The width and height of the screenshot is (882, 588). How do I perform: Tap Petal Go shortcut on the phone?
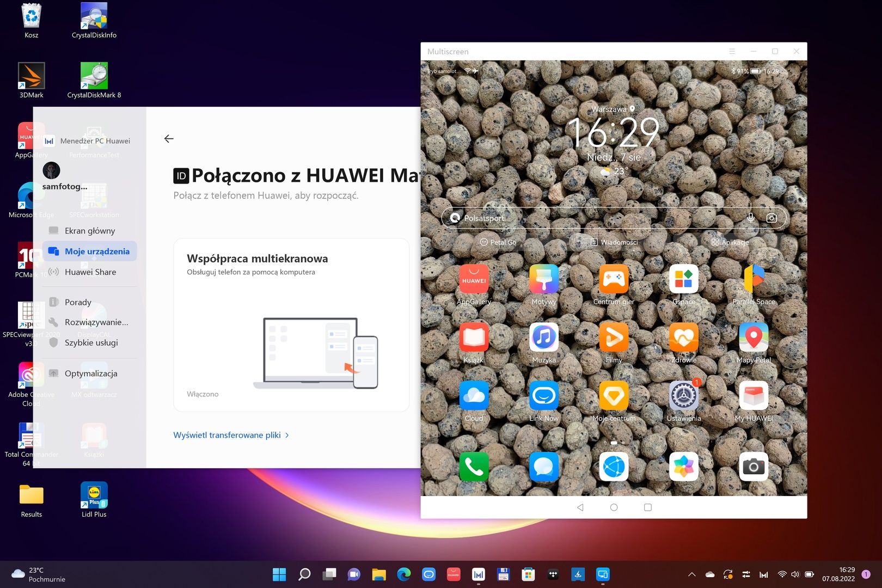pos(498,242)
